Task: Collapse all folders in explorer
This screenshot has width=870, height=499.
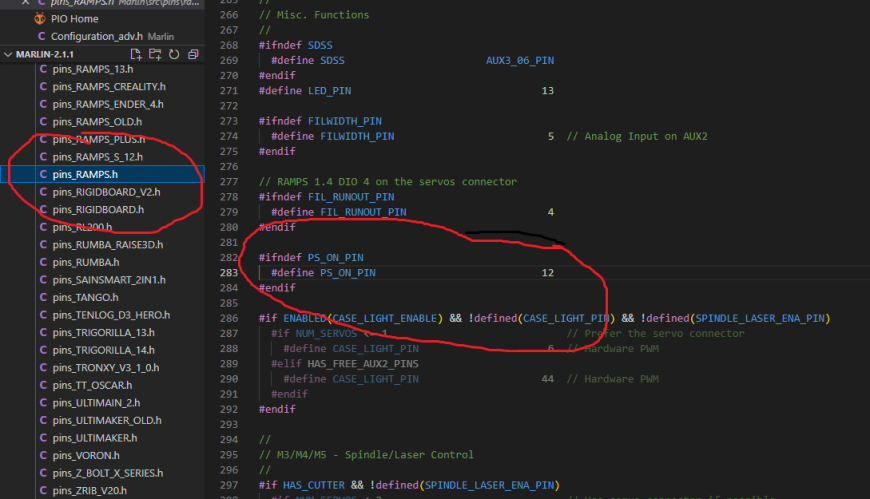Action: pyautogui.click(x=192, y=54)
